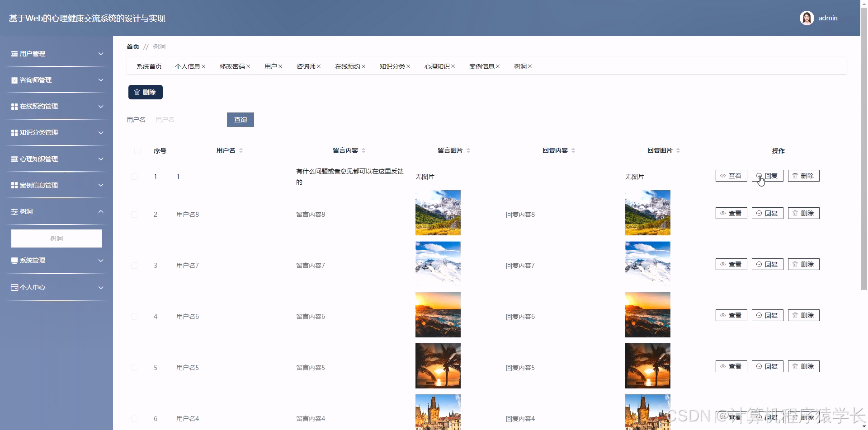Close the 个人信息 tab
The width and height of the screenshot is (868, 430).
tap(203, 66)
